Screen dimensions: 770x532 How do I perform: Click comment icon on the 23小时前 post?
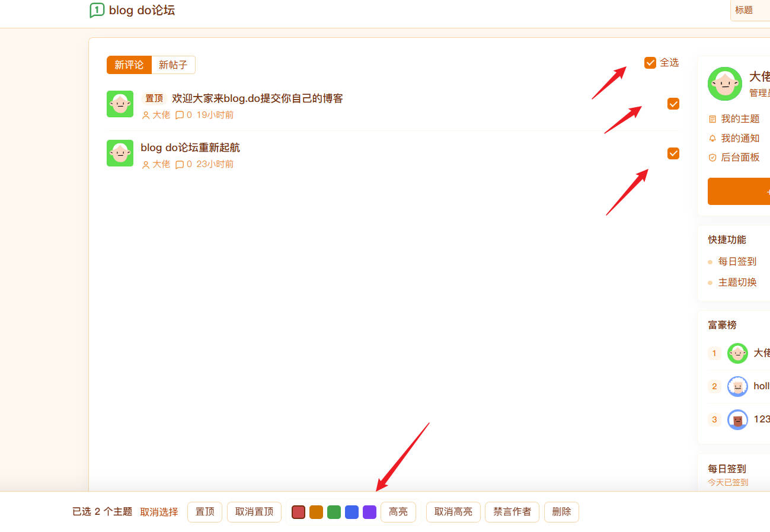tap(180, 164)
